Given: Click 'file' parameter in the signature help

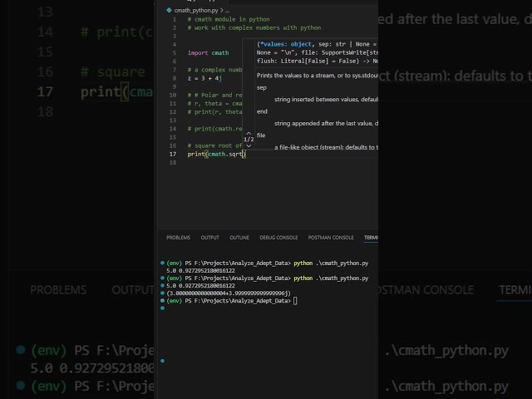Looking at the screenshot, I should tap(261, 135).
